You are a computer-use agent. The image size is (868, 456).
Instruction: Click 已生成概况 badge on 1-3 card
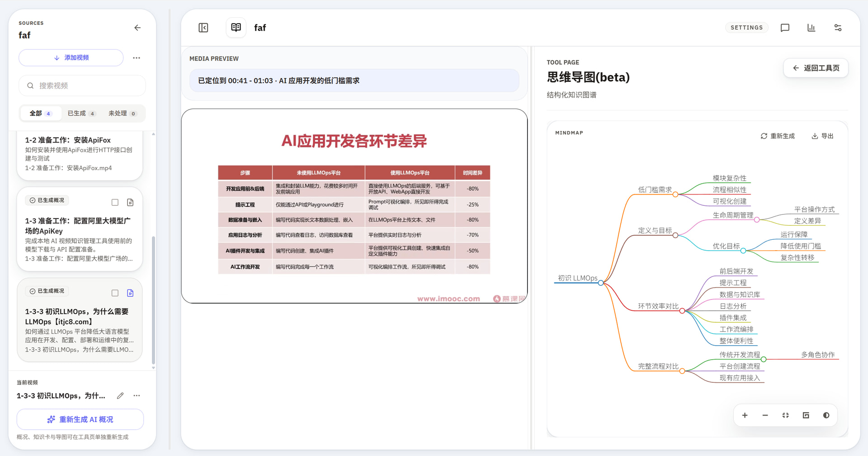47,200
